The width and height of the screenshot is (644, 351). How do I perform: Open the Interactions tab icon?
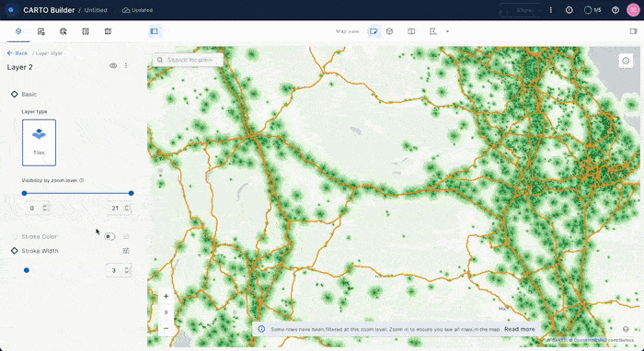tap(63, 31)
